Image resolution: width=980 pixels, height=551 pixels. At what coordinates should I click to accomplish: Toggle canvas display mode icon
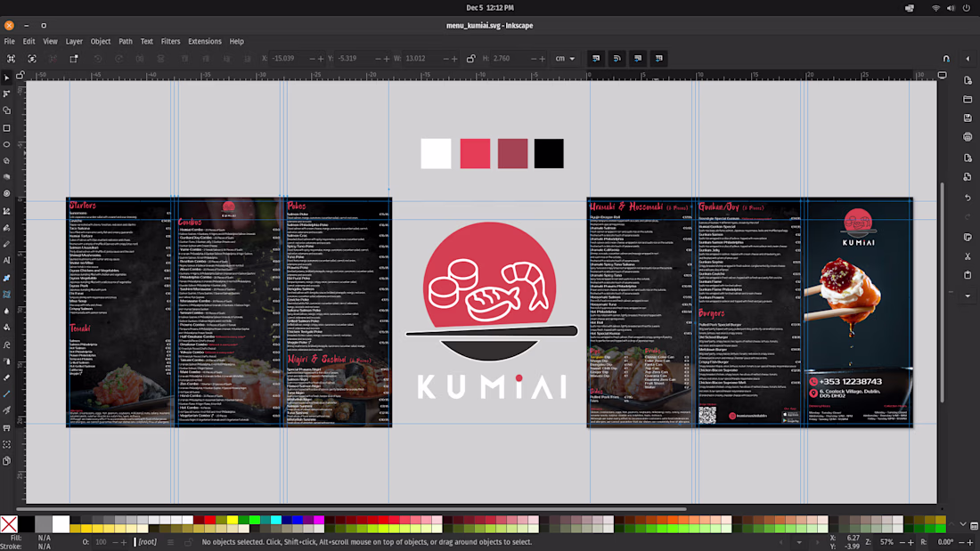pyautogui.click(x=942, y=75)
